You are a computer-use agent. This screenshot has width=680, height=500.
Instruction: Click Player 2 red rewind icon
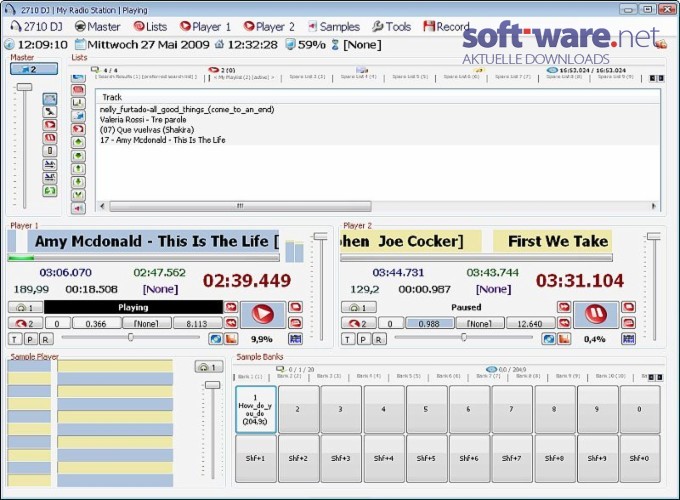tap(564, 323)
